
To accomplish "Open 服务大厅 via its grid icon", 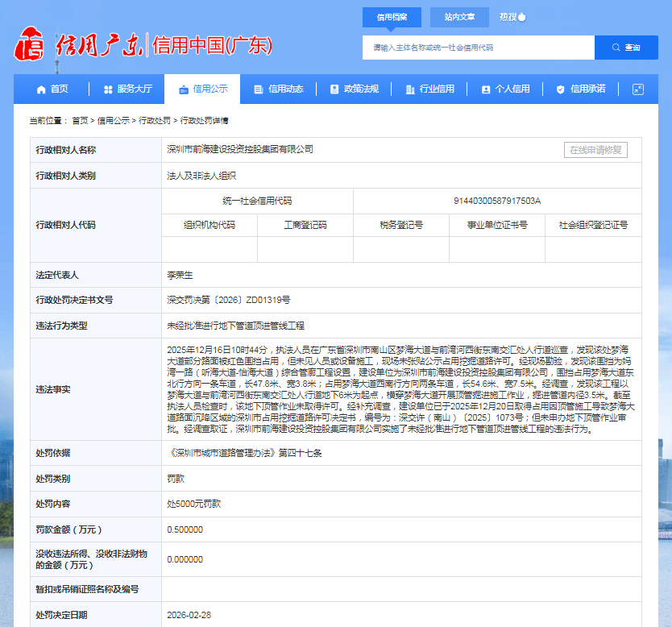I will point(107,89).
